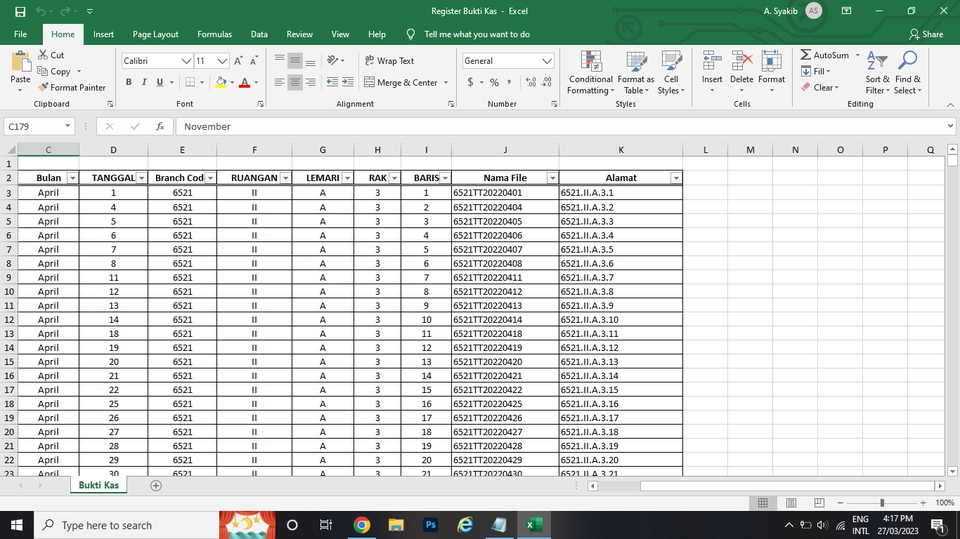Image resolution: width=960 pixels, height=539 pixels.
Task: Apply Comma Style format
Action: coord(509,82)
